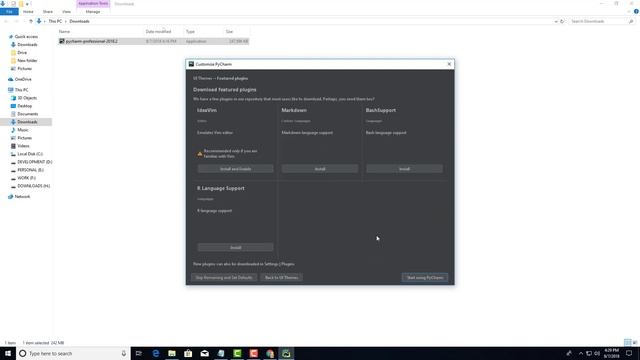Install the Markdown plugin
Image resolution: width=640 pixels, height=360 pixels.
320,169
